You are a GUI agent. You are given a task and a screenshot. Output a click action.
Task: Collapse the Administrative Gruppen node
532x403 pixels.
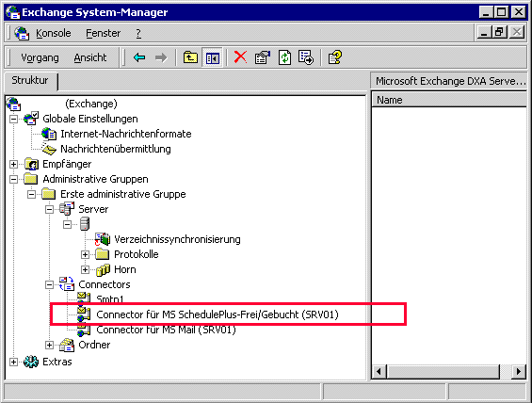(x=13, y=179)
